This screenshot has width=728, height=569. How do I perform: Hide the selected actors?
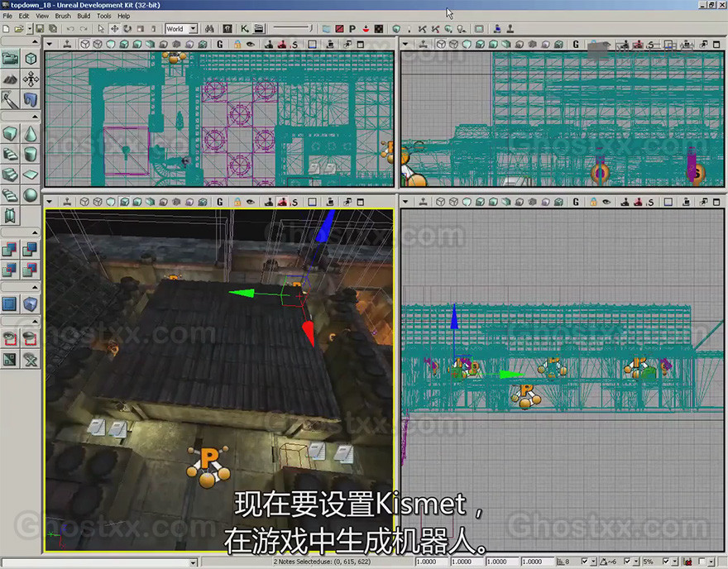click(31, 338)
